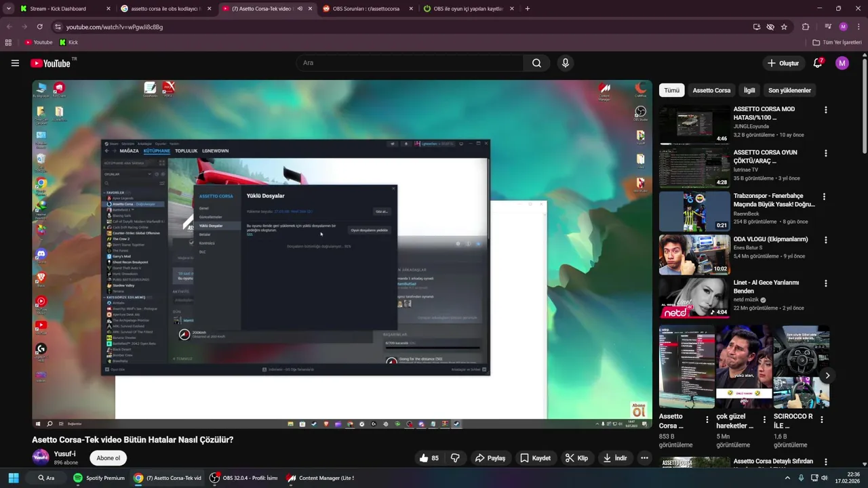
Task: Mute the Asetto Corsa tab via speaker icon
Action: (x=300, y=9)
